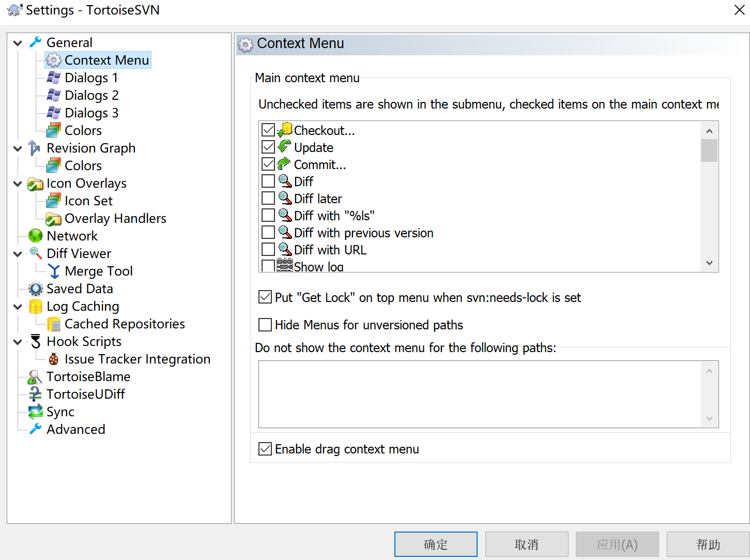
Task: Open the Issue Tracker Integration page
Action: (x=137, y=359)
